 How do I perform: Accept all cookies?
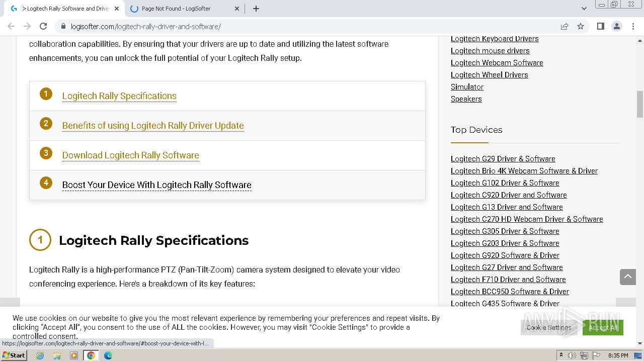tap(603, 327)
